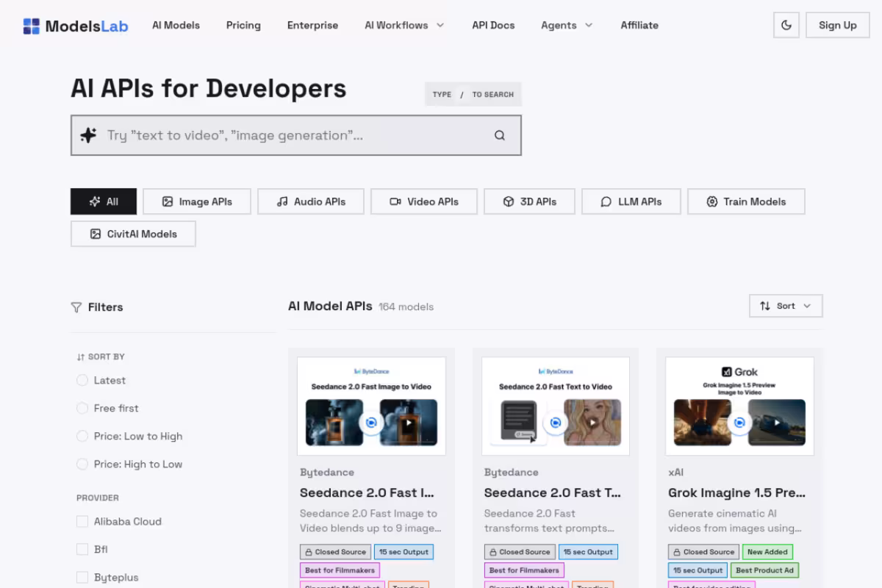Viewport: 882px width, 588px height.
Task: Select Price: Low to High option
Action: (82, 436)
